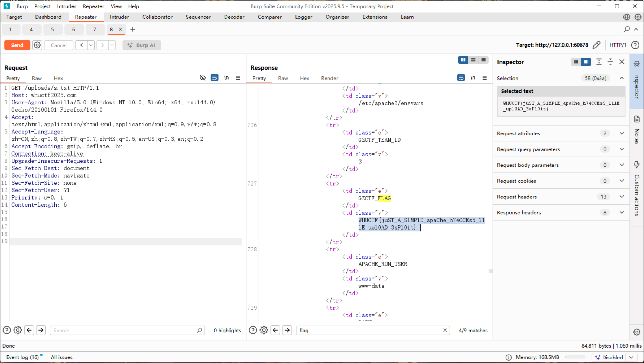
Task: Open request send settings gear icon
Action: click(x=37, y=45)
